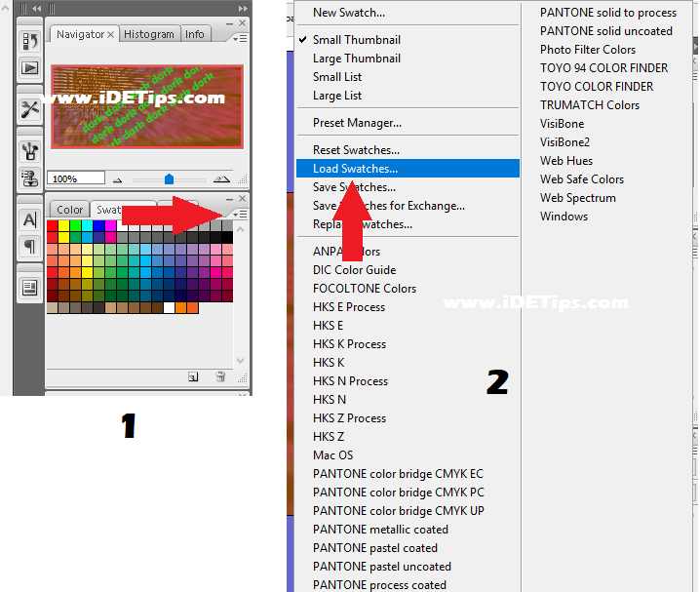Screen dimensions: 700x592
Task: Click the Navigator zoom in icon
Action: (221, 179)
